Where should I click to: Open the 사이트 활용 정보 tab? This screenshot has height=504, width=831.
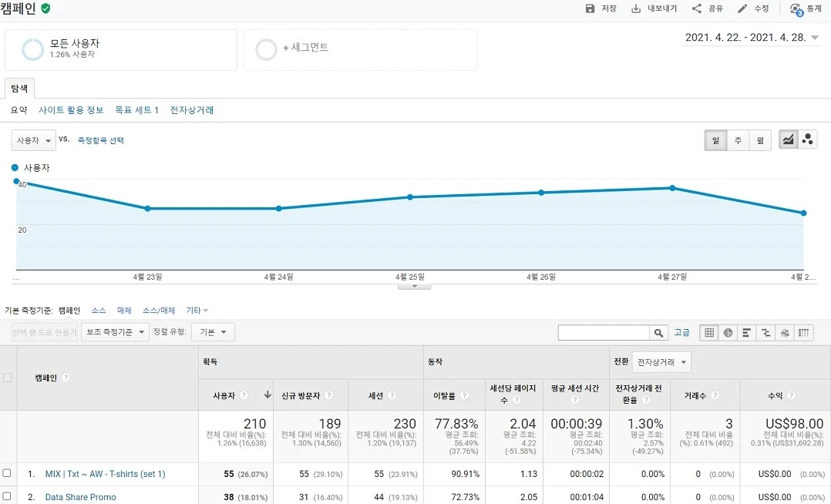(x=71, y=110)
